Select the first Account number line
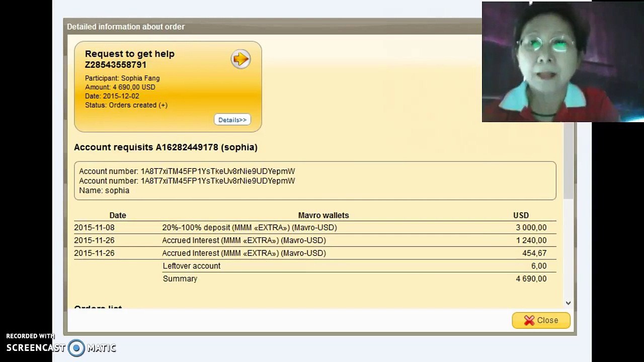 [187, 171]
